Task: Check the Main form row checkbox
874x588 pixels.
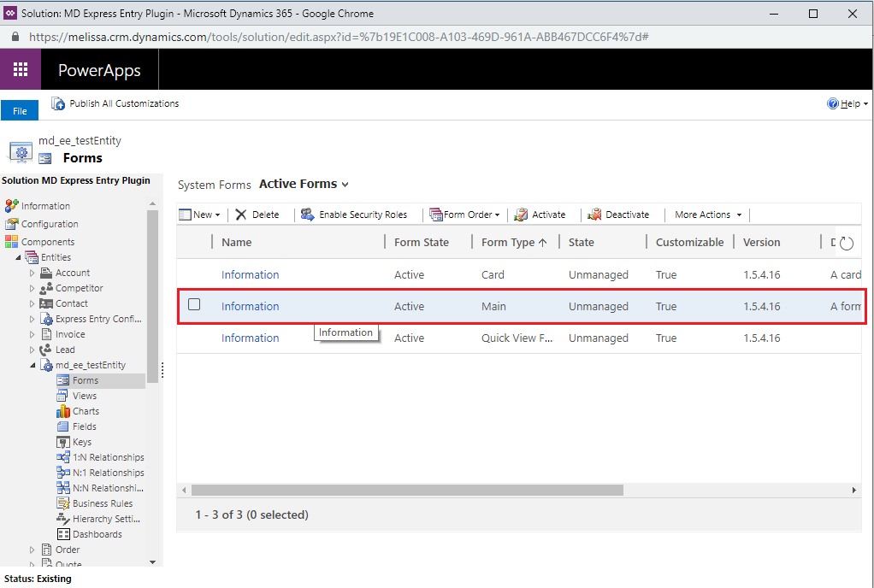Action: click(x=194, y=305)
